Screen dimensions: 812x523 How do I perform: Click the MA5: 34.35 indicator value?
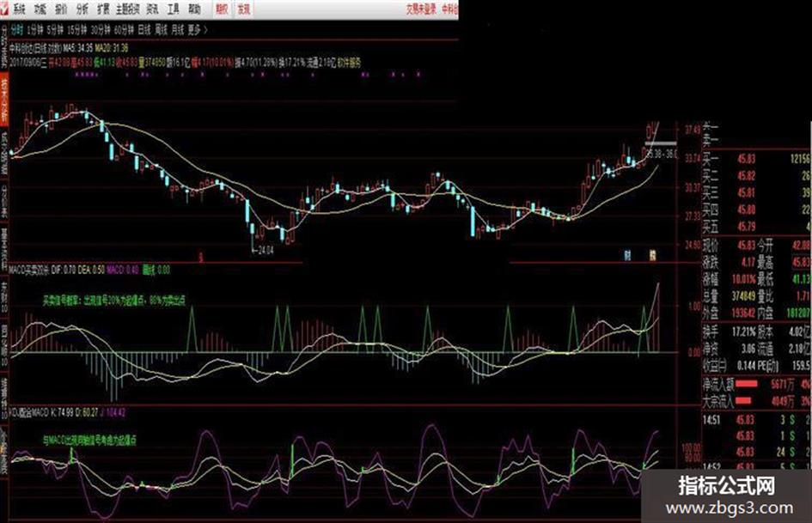(x=77, y=48)
